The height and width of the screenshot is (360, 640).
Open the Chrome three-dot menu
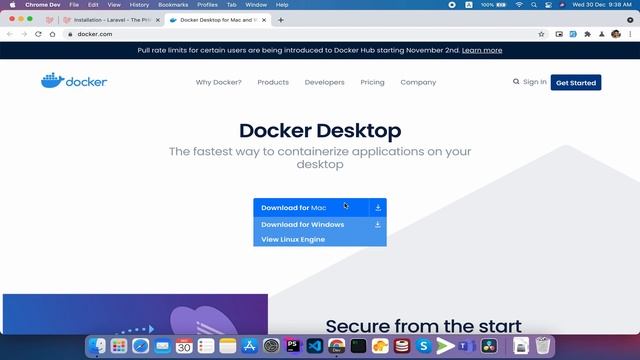630,34
